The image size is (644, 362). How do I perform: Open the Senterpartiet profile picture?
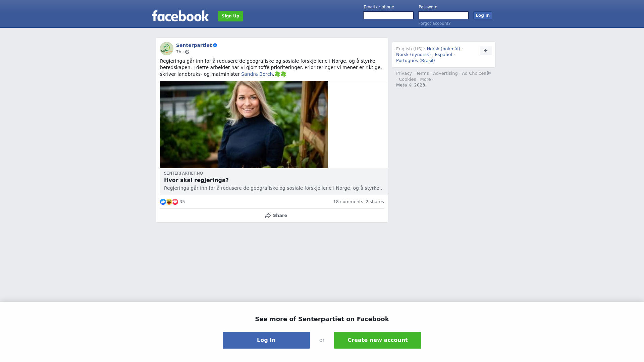tap(167, 49)
